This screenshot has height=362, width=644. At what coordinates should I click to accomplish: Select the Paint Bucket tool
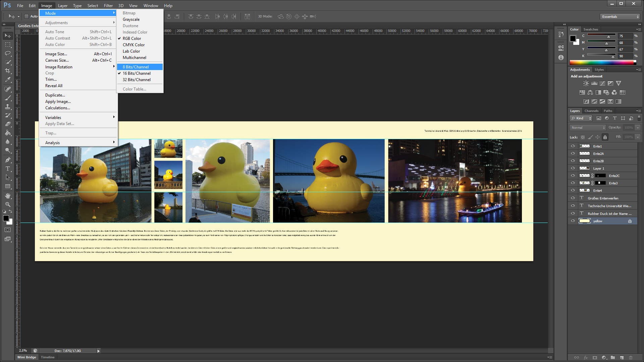point(8,133)
